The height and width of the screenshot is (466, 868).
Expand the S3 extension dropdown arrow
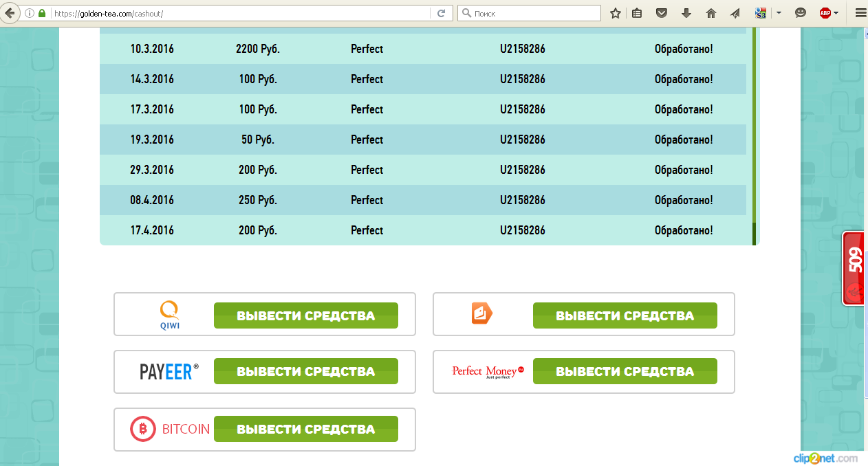point(779,13)
